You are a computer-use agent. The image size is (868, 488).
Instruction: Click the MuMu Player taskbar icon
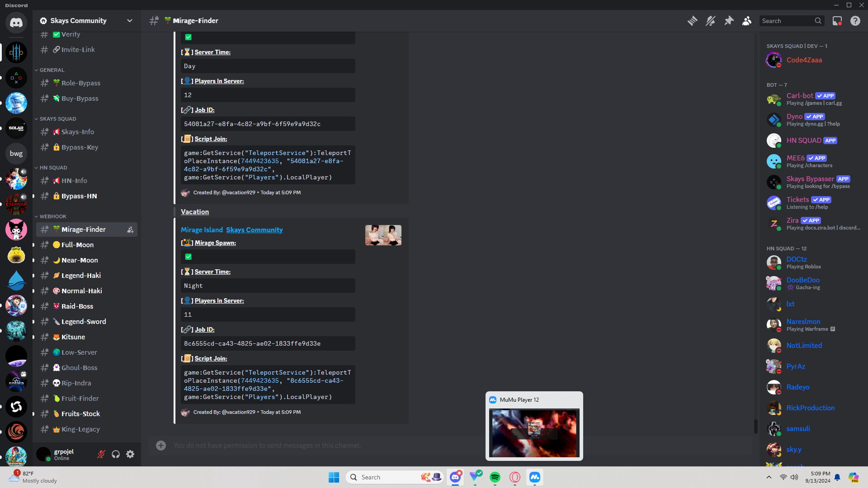pyautogui.click(x=535, y=477)
